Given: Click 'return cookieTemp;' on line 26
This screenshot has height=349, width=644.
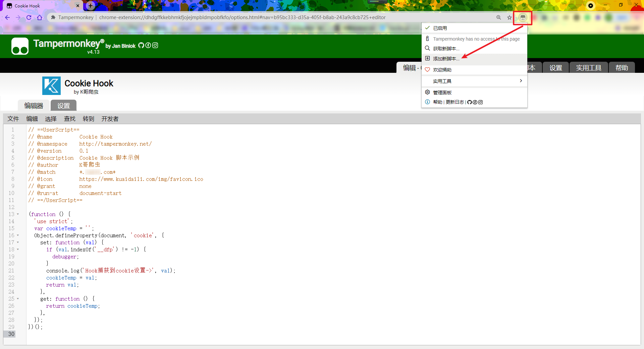Looking at the screenshot, I should click(73, 306).
